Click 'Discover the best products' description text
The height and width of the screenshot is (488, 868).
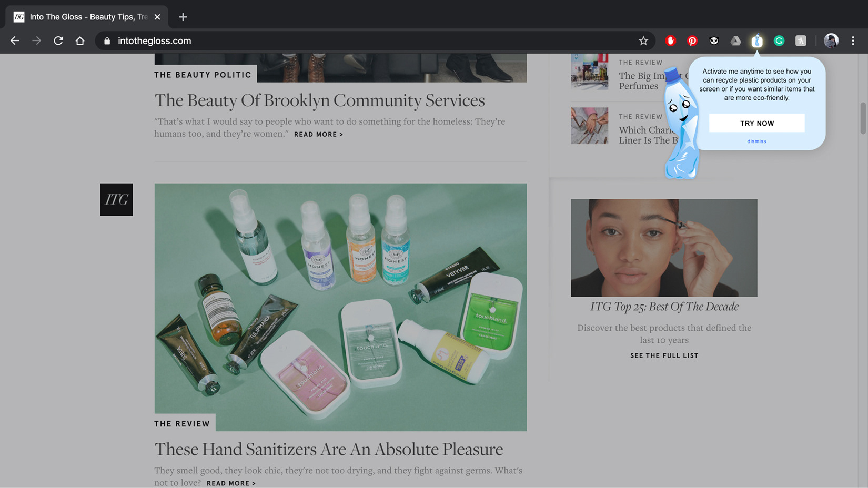coord(664,334)
